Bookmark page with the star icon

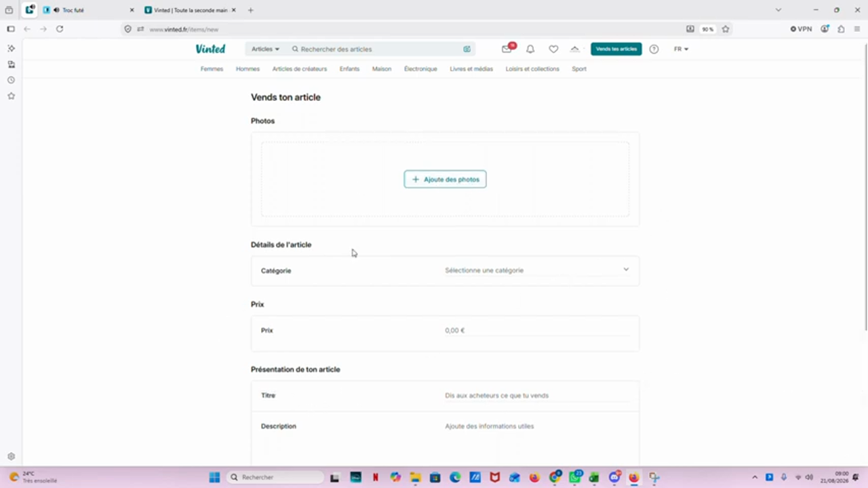pyautogui.click(x=726, y=29)
